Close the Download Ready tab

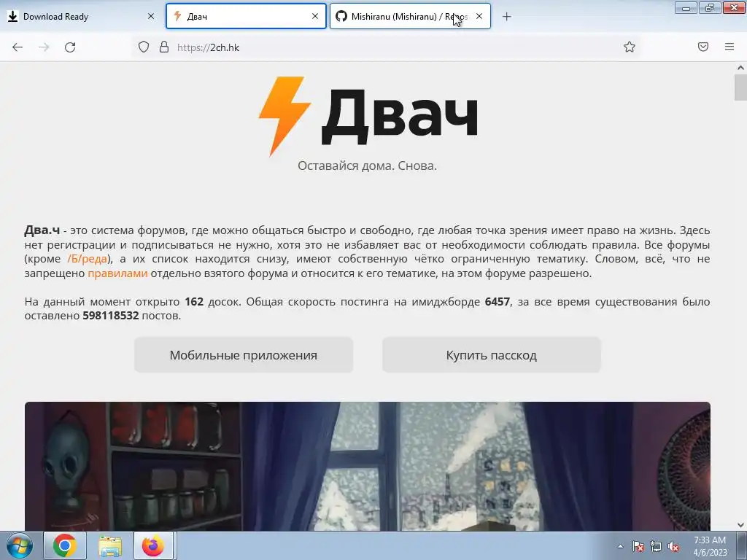pyautogui.click(x=150, y=16)
